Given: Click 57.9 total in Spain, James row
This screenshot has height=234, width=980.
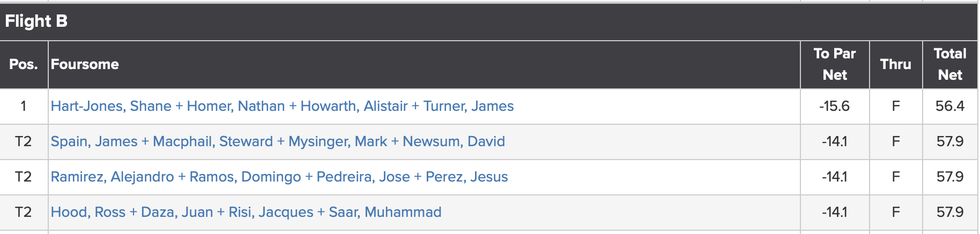Looking at the screenshot, I should [950, 141].
